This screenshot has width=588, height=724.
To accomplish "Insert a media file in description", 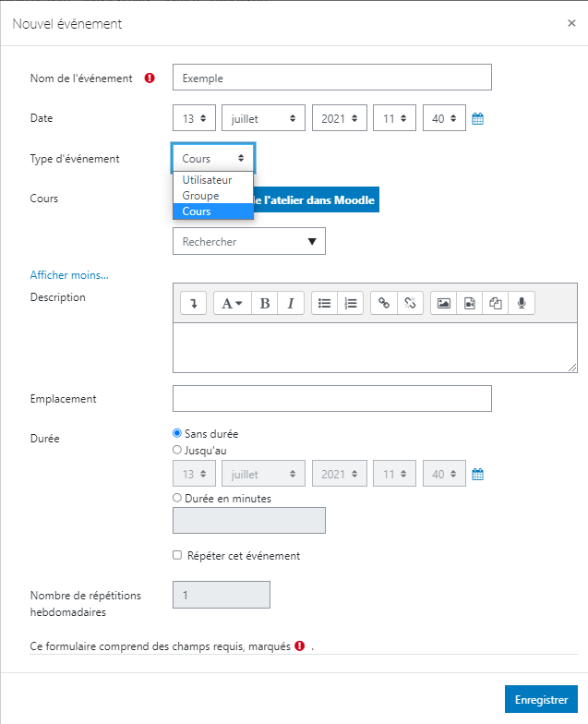I will click(469, 303).
